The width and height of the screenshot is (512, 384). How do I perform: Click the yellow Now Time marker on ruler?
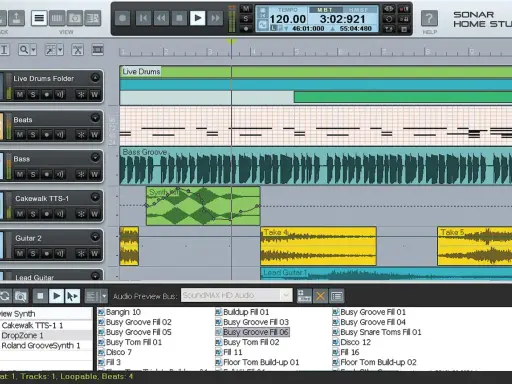point(231,42)
